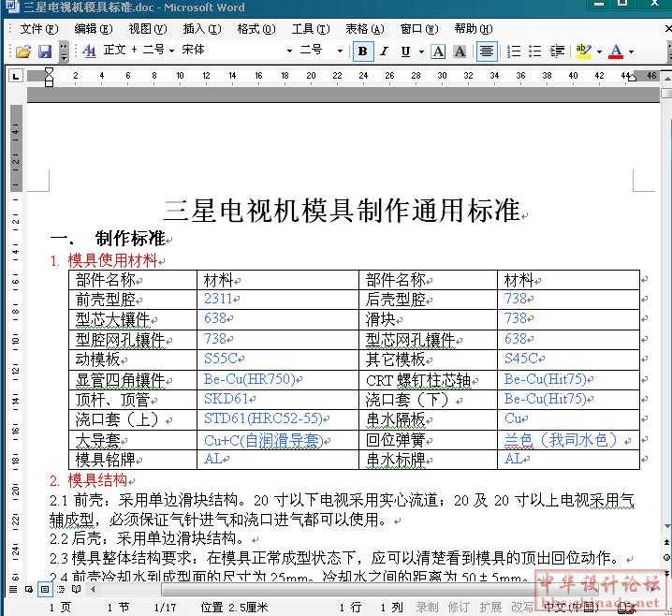The height and width of the screenshot is (616, 672).
Task: Apply character border icon
Action: (x=438, y=51)
